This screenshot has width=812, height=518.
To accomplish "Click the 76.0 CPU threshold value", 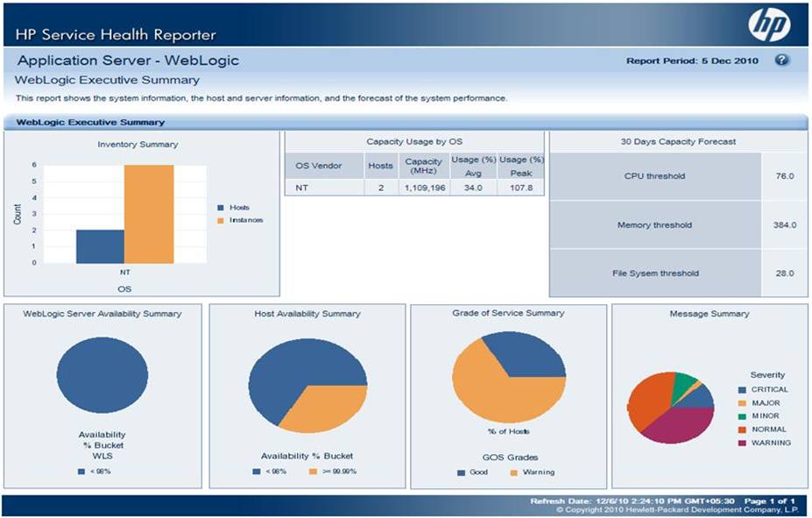I will [x=785, y=176].
